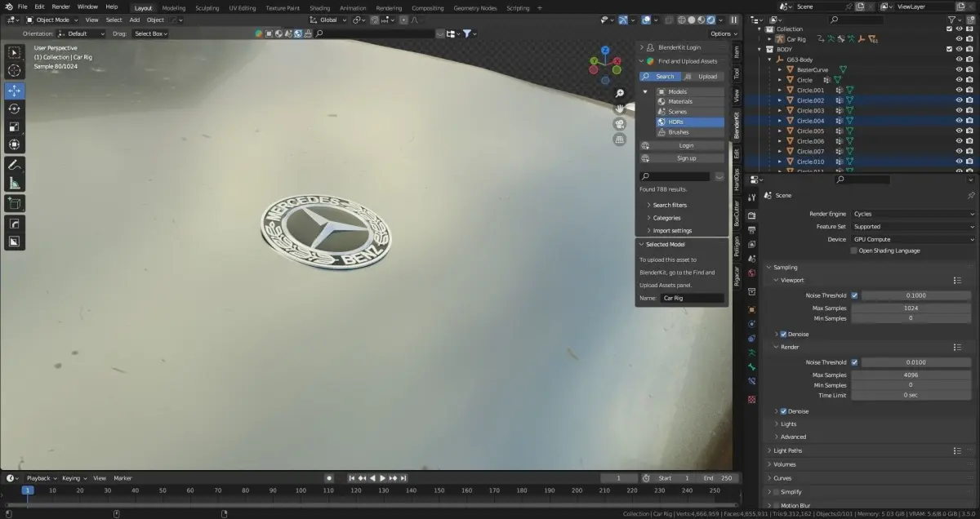The width and height of the screenshot is (980, 519).
Task: Toggle render Noise Threshold checkbox
Action: click(854, 362)
